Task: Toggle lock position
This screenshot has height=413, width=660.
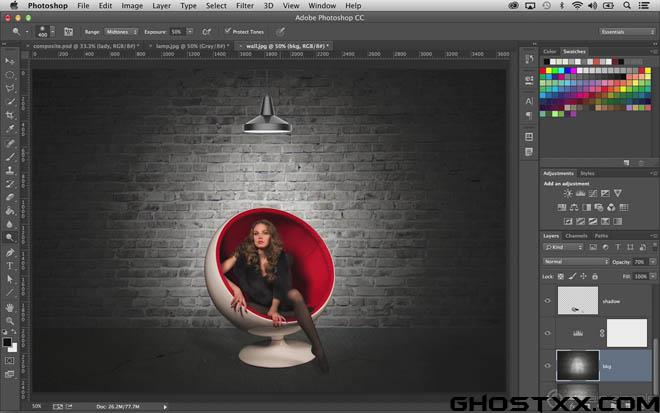Action: (x=583, y=277)
